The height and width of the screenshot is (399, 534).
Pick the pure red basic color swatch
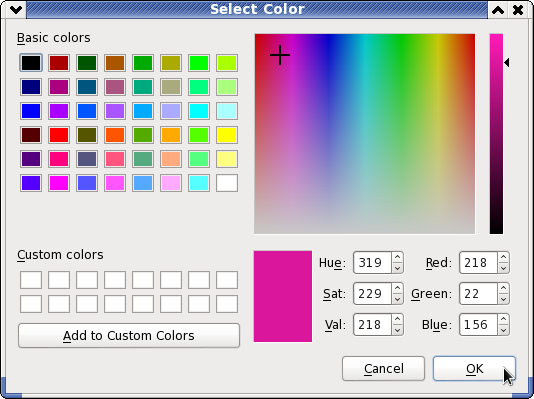pyautogui.click(x=59, y=135)
